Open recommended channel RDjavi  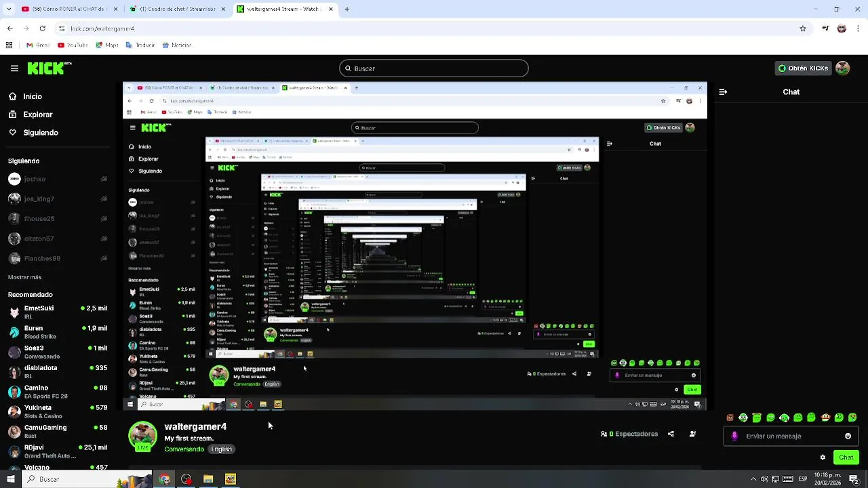click(x=58, y=451)
